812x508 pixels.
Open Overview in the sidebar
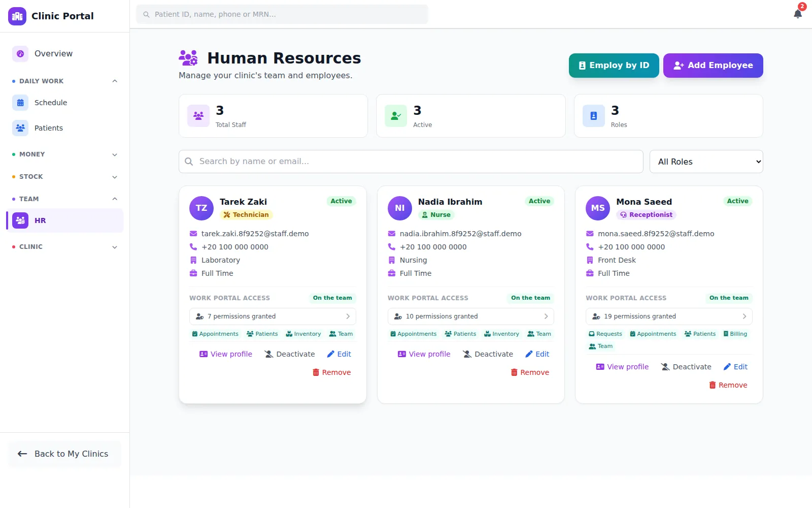pos(65,54)
